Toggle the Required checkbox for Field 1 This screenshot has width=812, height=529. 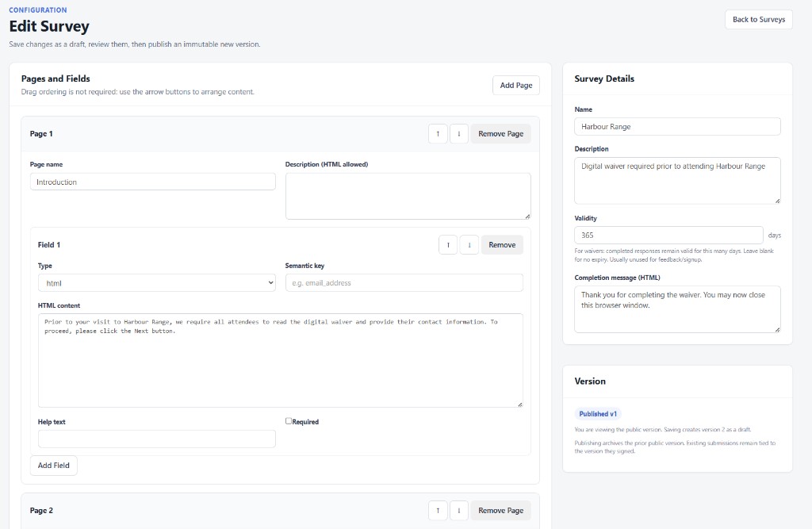(289, 421)
